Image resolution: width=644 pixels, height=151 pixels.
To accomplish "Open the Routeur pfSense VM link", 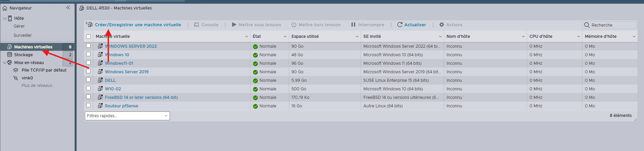I will pyautogui.click(x=122, y=106).
